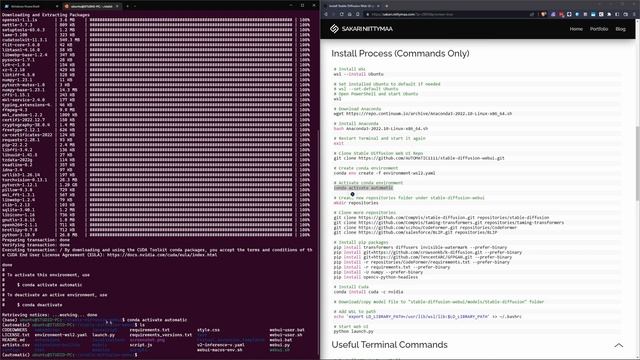Click webui-macos-env.sh in the terminal listing
The width and height of the screenshot is (640, 360).
220,350
